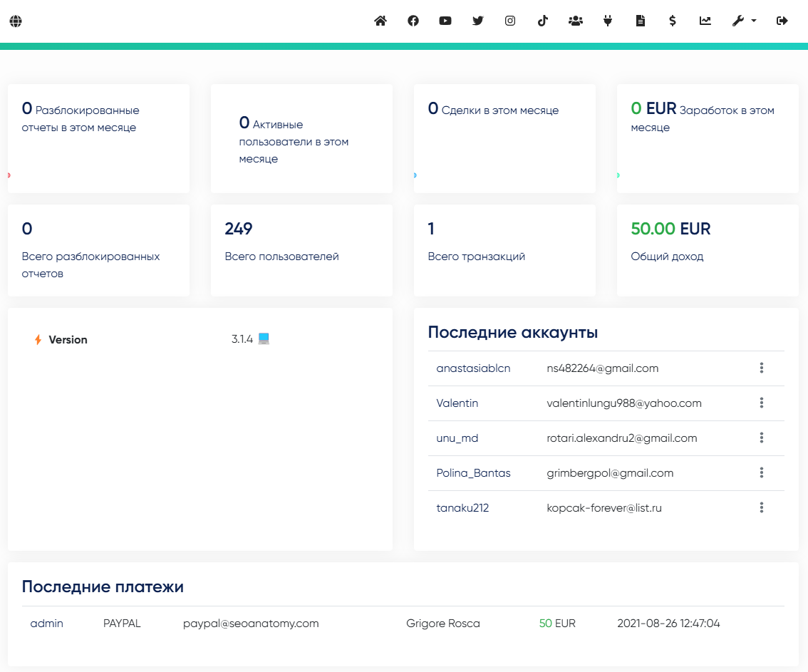Open the unu_md account link
This screenshot has height=672, width=808.
(x=457, y=438)
